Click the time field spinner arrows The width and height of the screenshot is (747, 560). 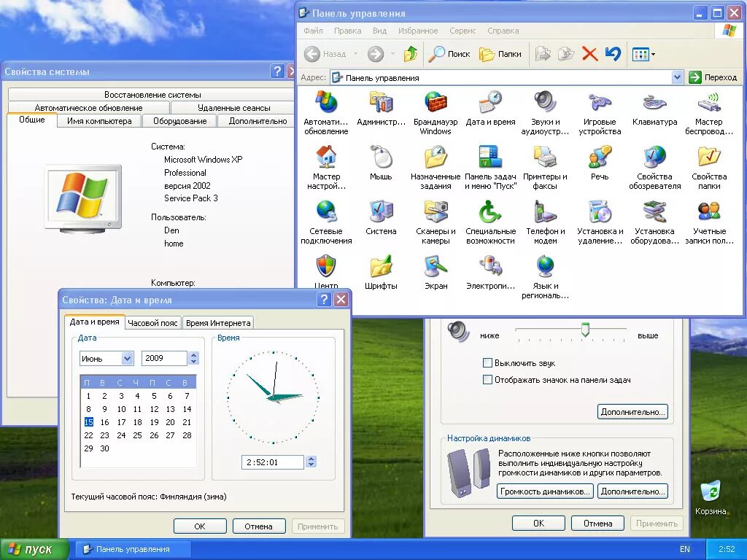tap(311, 462)
